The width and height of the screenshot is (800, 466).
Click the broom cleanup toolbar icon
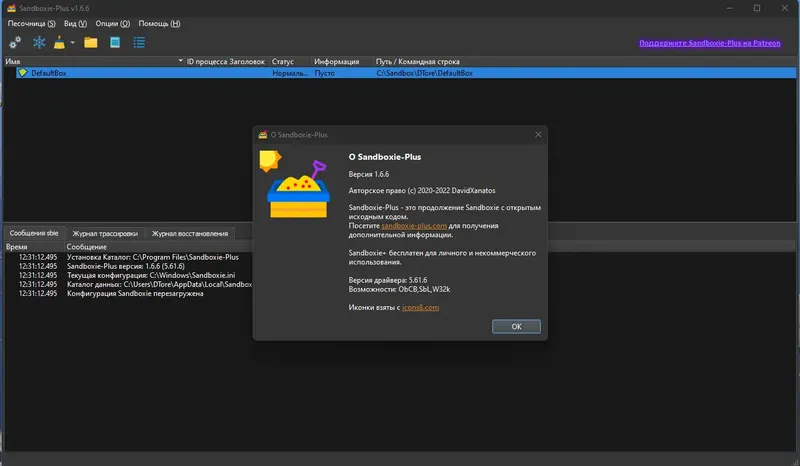pyautogui.click(x=59, y=43)
